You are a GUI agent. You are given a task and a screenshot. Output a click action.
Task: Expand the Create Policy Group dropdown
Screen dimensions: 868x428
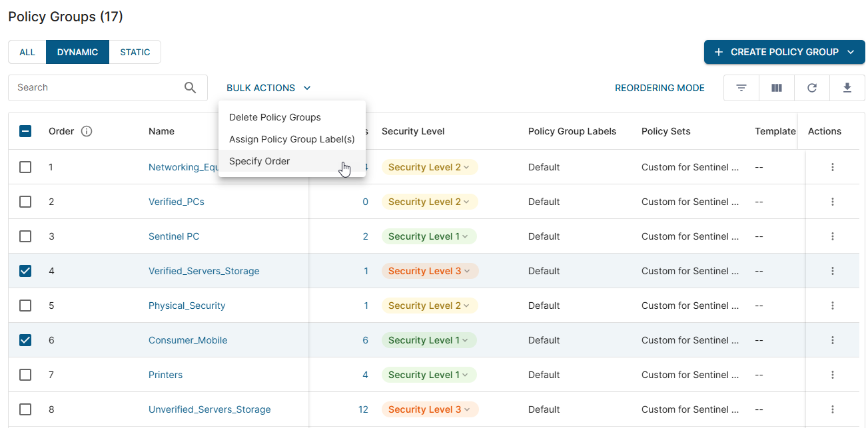click(x=851, y=52)
